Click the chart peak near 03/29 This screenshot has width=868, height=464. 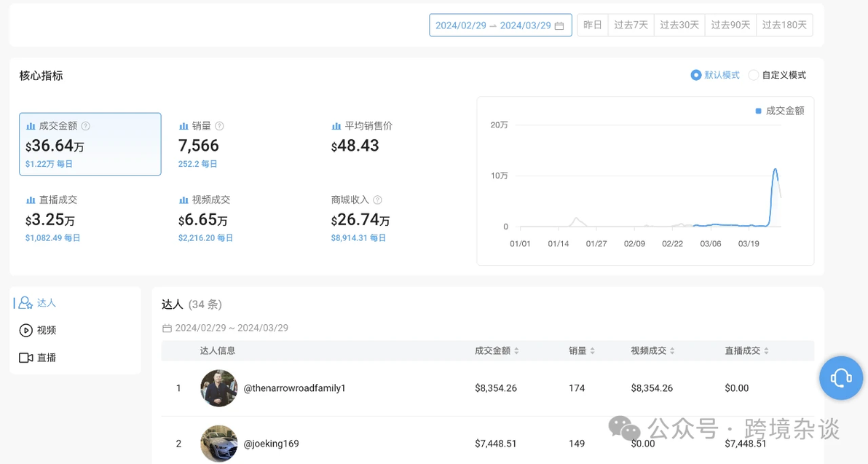click(x=775, y=170)
